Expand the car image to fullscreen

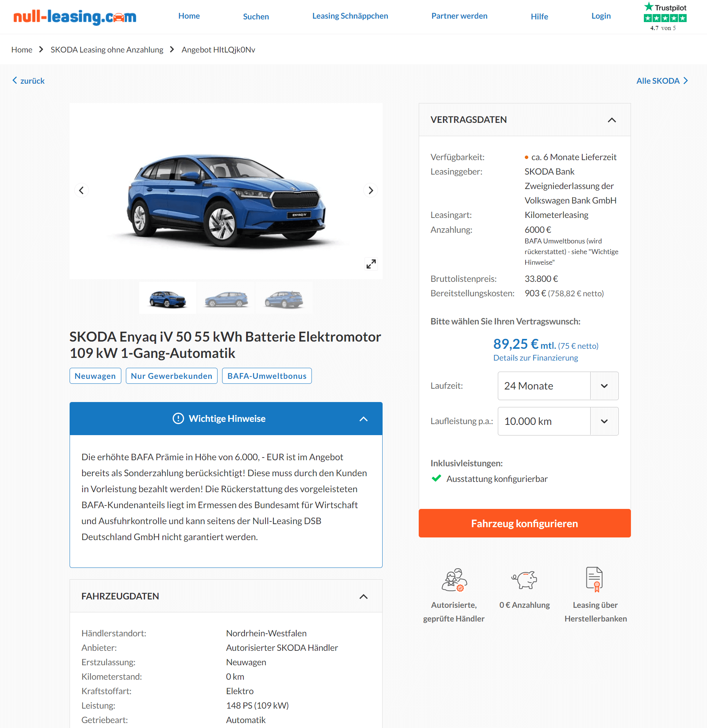(371, 264)
